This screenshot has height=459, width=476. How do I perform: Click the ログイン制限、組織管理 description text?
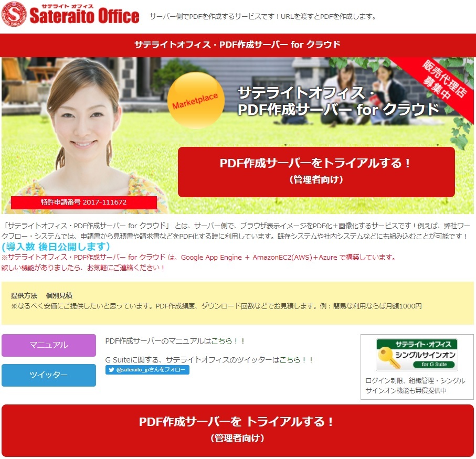(x=415, y=386)
